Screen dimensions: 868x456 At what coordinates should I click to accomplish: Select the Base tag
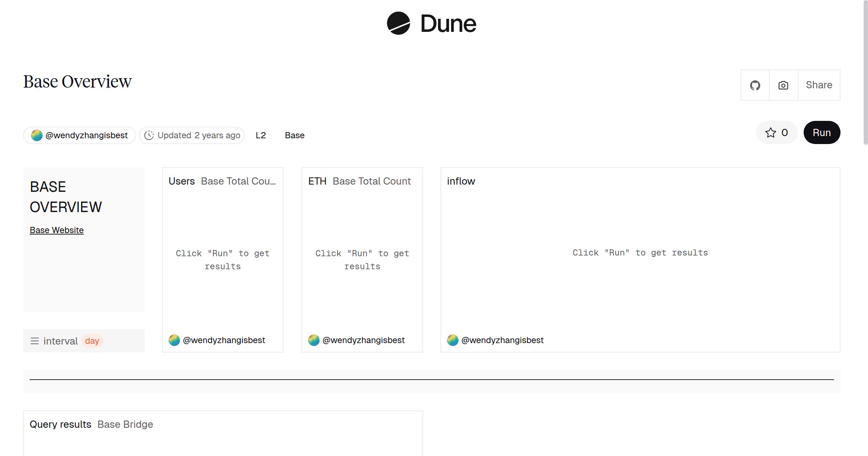(x=294, y=135)
